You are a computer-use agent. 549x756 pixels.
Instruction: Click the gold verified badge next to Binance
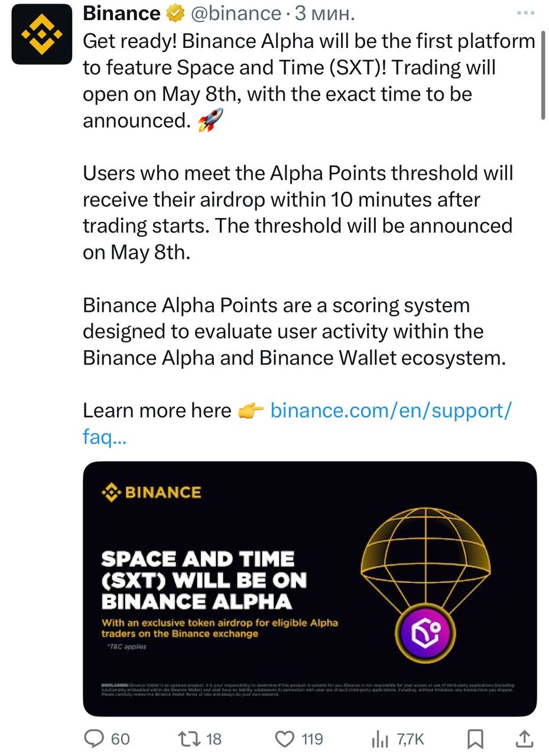click(x=175, y=13)
